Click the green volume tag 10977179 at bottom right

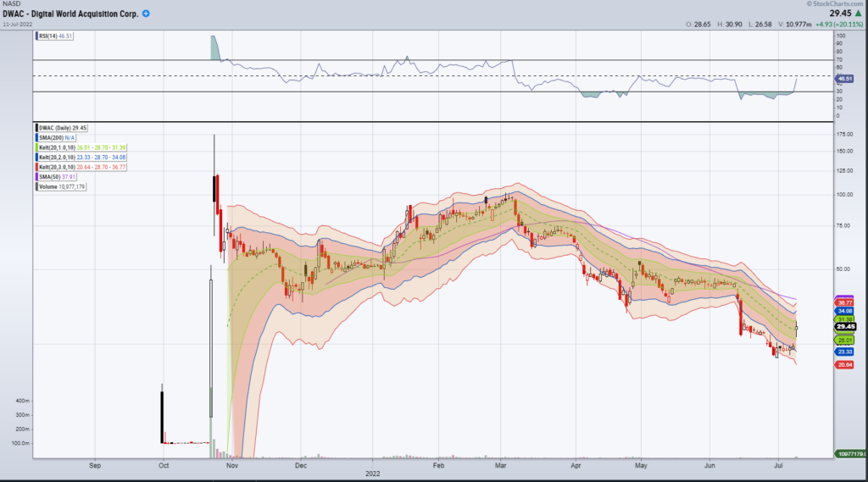pyautogui.click(x=851, y=454)
